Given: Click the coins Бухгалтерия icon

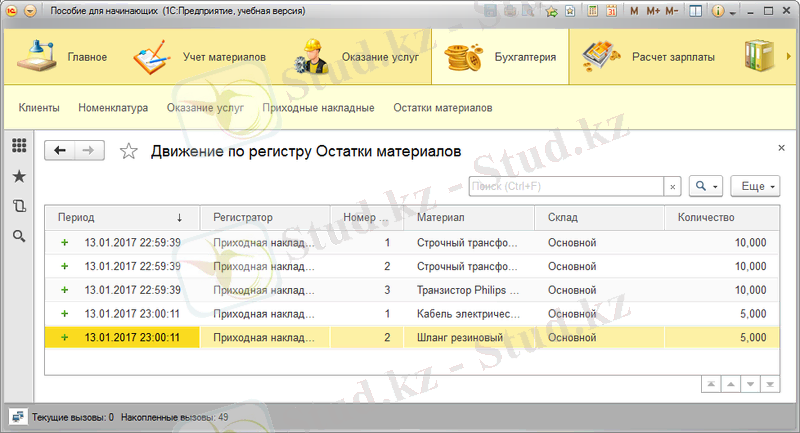Looking at the screenshot, I should click(463, 57).
